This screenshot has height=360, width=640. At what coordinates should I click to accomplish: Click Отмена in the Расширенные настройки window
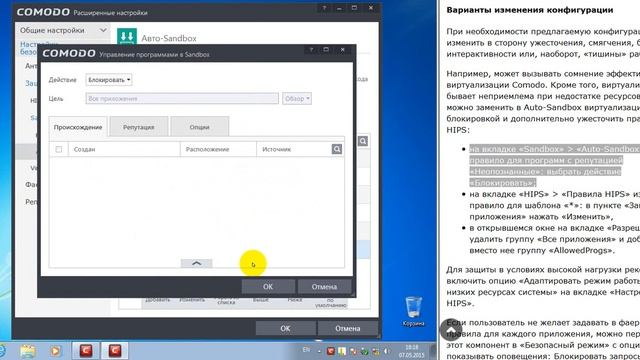[347, 328]
